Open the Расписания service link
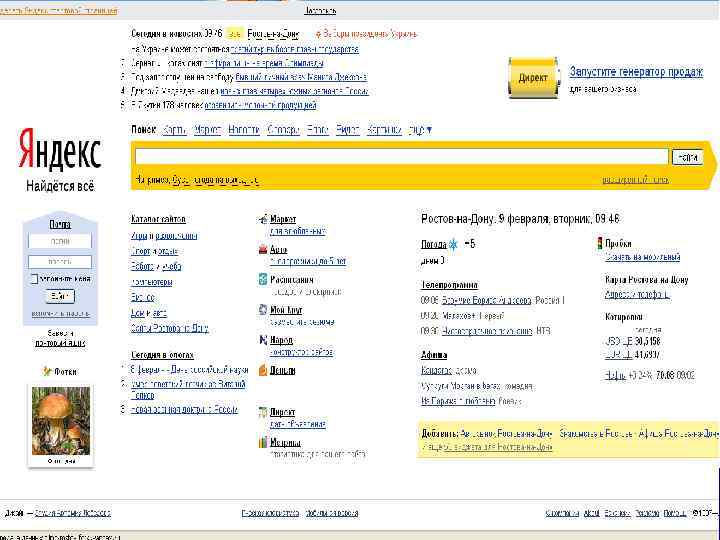 point(292,280)
